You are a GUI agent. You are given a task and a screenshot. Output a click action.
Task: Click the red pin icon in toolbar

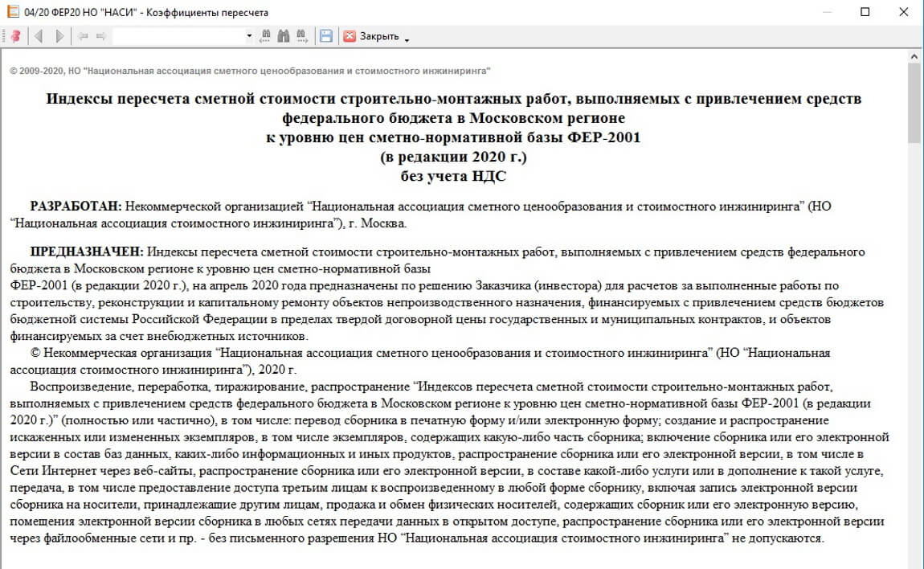pos(16,36)
